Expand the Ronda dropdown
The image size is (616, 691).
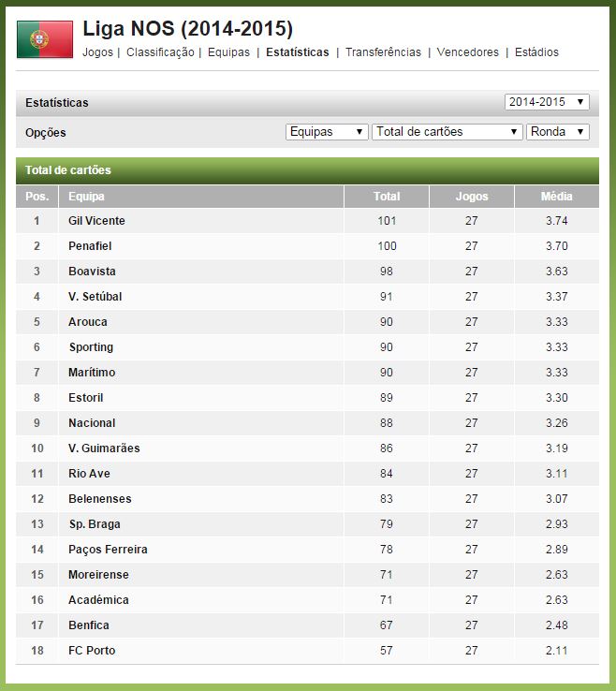click(557, 132)
